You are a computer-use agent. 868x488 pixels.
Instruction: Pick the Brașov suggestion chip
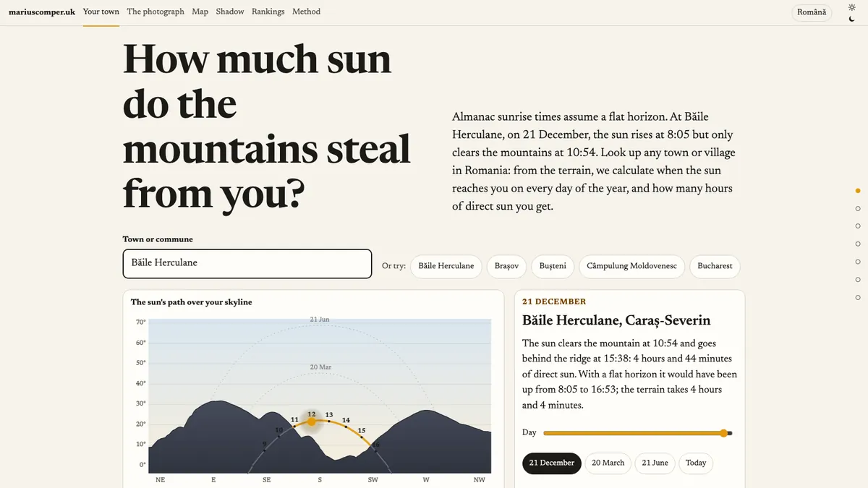506,266
